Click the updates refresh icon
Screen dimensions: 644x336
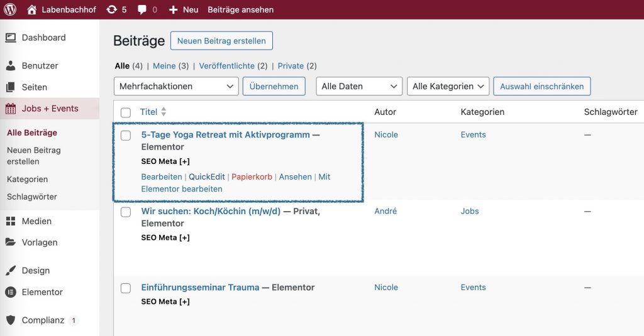112,9
